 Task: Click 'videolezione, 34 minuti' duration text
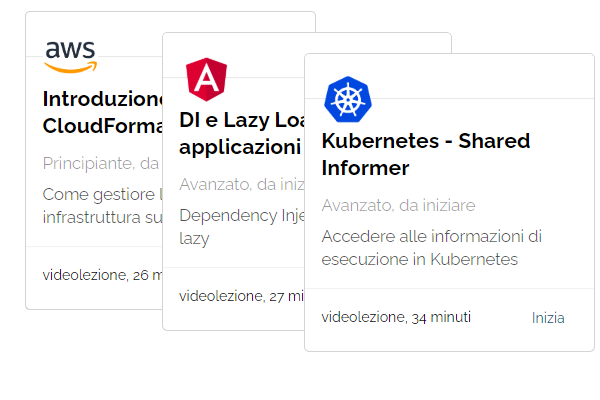click(x=396, y=317)
